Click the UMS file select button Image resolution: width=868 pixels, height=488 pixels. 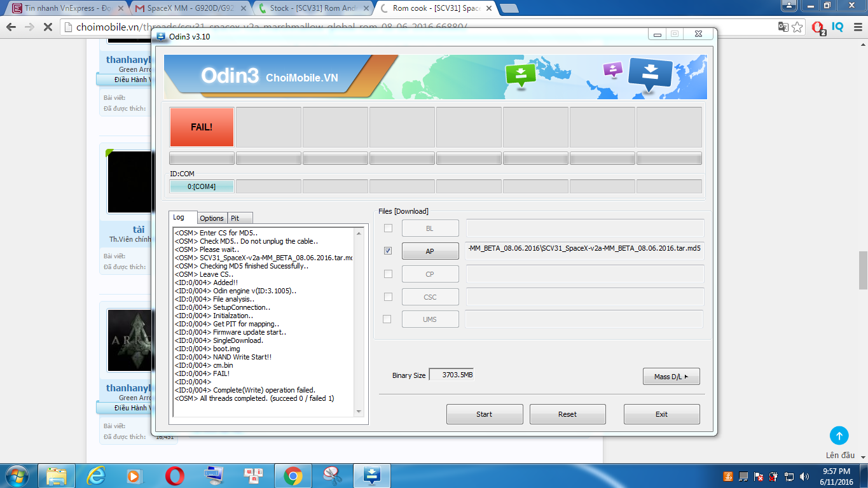430,319
